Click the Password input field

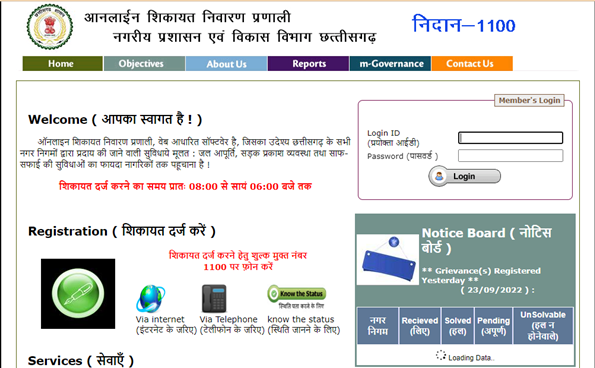coord(510,156)
